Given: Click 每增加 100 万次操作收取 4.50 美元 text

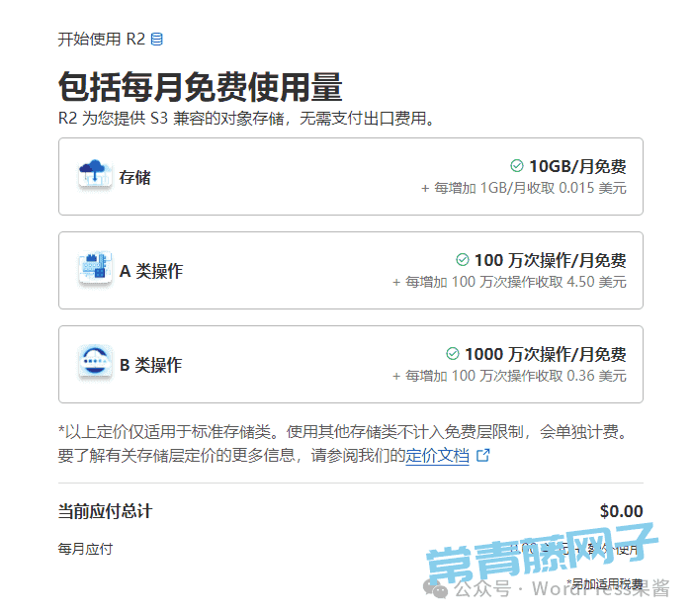Looking at the screenshot, I should pyautogui.click(x=509, y=282).
